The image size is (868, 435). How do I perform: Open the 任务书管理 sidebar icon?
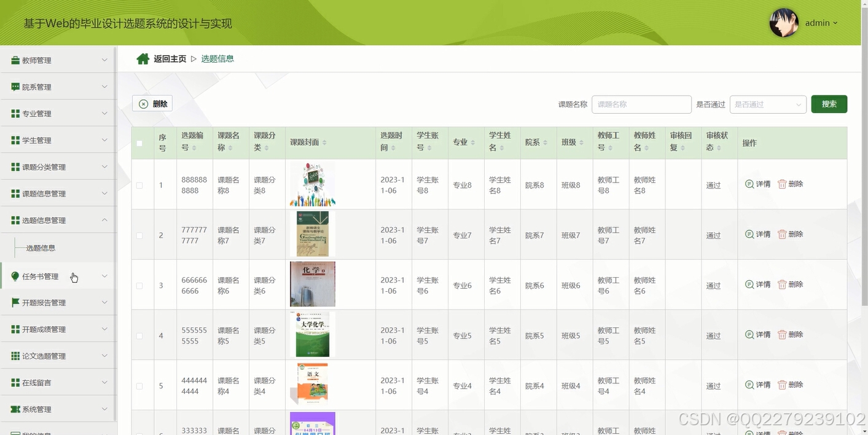pos(15,276)
